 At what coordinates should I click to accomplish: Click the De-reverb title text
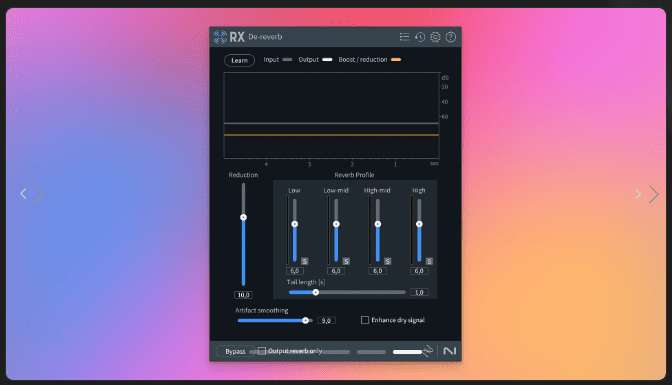[x=265, y=37]
